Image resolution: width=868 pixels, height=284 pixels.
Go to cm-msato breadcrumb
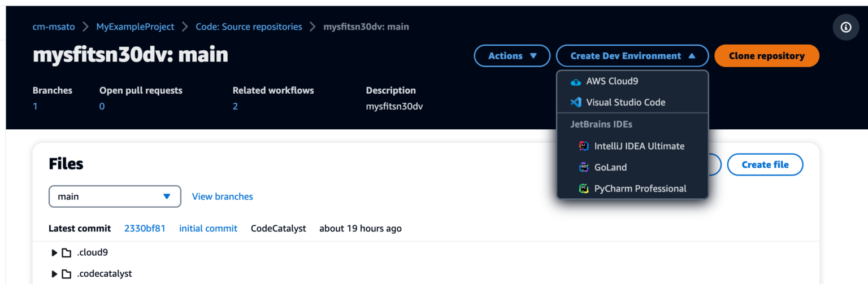[x=54, y=27]
